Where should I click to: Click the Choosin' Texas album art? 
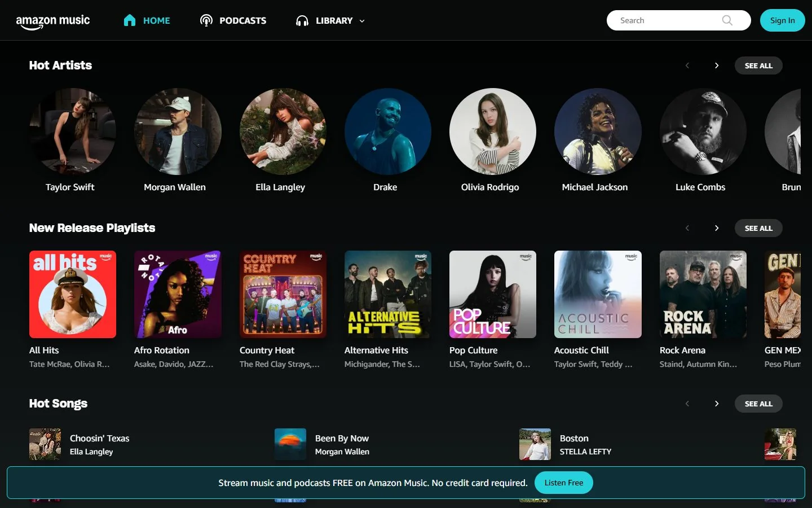click(45, 444)
